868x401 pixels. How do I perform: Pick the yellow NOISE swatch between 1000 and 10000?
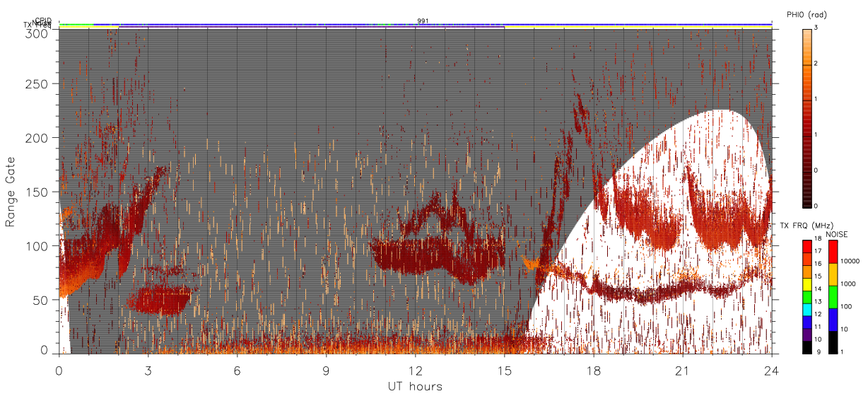(x=833, y=274)
